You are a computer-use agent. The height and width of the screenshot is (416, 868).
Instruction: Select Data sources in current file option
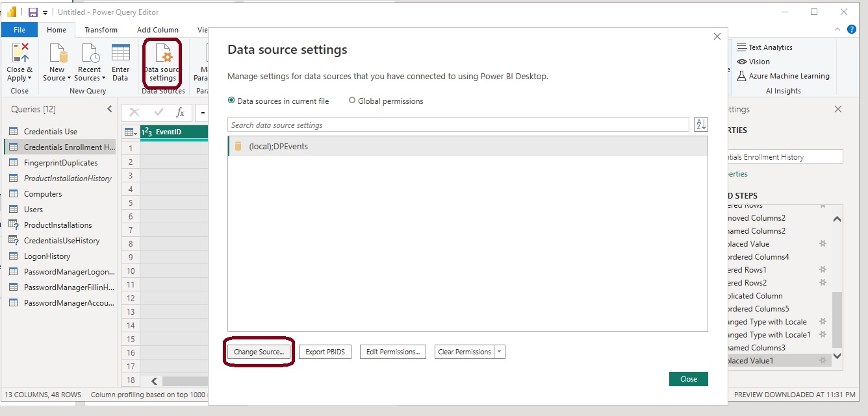231,101
